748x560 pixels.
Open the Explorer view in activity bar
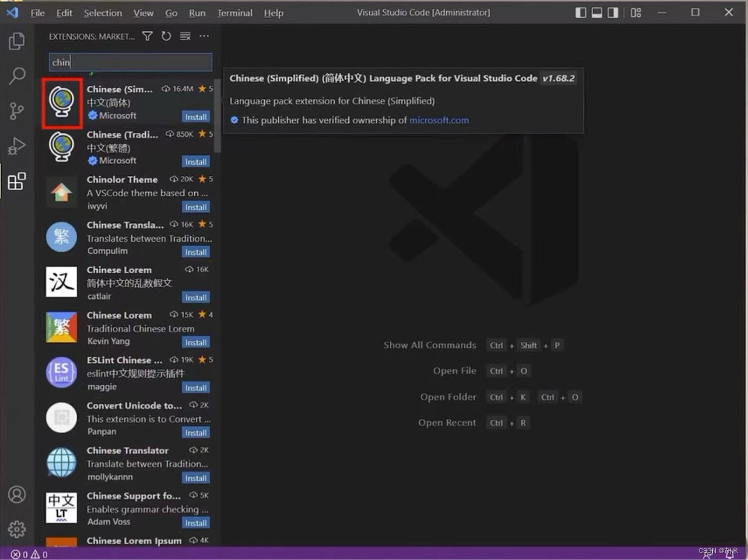tap(17, 41)
